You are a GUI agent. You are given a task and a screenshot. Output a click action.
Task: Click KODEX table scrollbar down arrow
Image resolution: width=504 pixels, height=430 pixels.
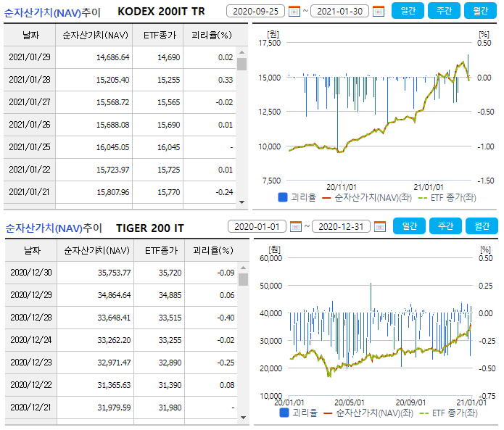click(241, 202)
